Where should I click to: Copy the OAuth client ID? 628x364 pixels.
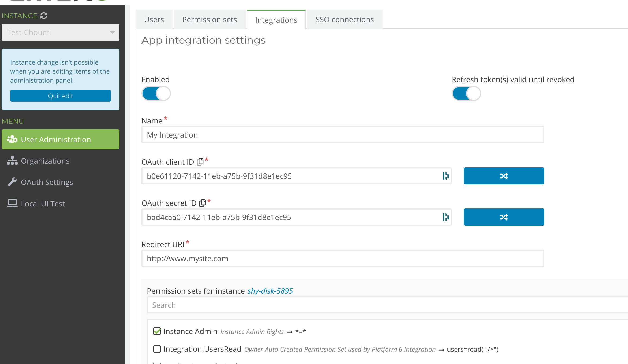pyautogui.click(x=200, y=162)
